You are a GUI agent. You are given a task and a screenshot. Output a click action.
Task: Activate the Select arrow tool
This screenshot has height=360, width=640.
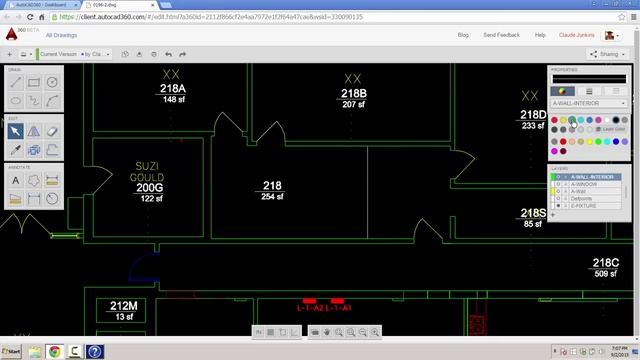pyautogui.click(x=16, y=131)
